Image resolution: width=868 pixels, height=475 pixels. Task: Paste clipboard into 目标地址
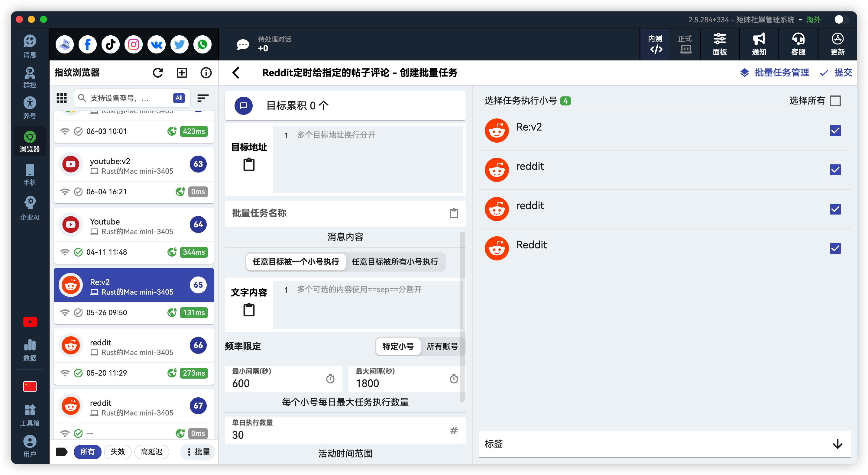point(249,164)
